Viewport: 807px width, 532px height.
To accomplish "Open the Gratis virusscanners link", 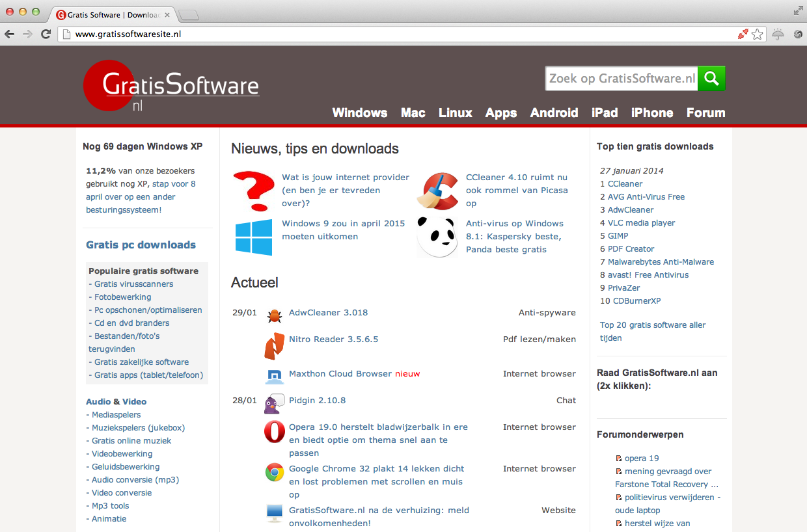I will [x=133, y=284].
